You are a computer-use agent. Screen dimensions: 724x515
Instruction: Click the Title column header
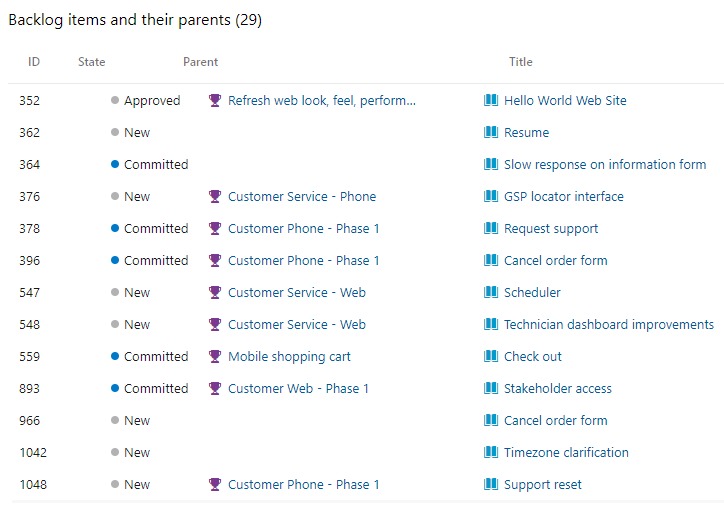[520, 62]
